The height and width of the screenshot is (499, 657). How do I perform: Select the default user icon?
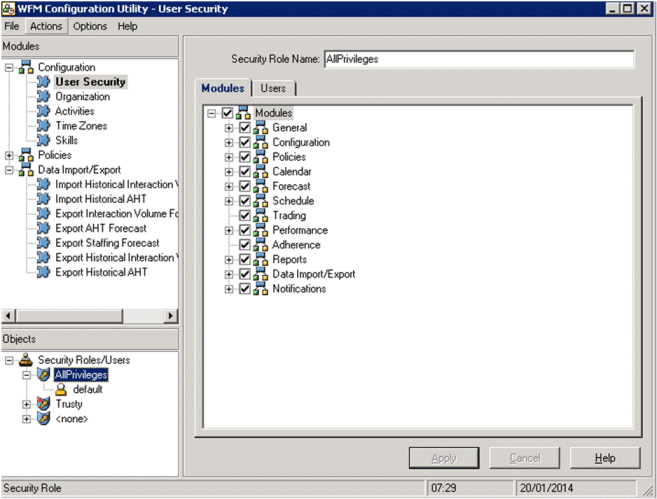click(x=62, y=390)
